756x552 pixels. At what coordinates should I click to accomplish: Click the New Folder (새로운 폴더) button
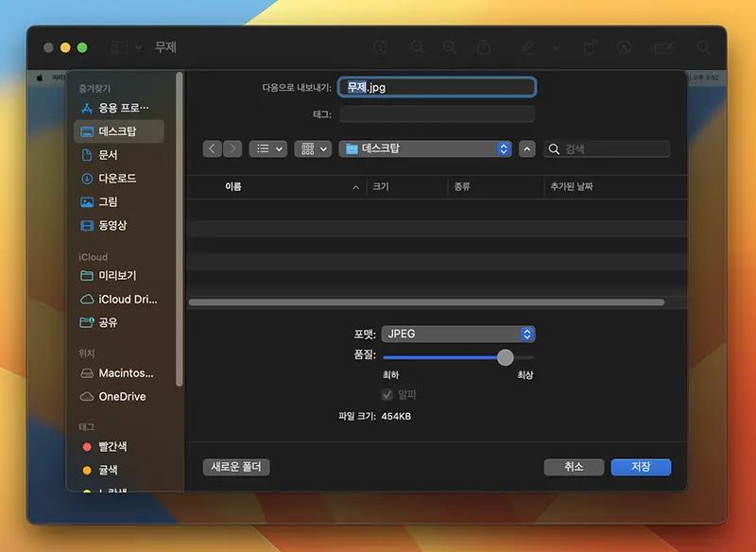(236, 467)
